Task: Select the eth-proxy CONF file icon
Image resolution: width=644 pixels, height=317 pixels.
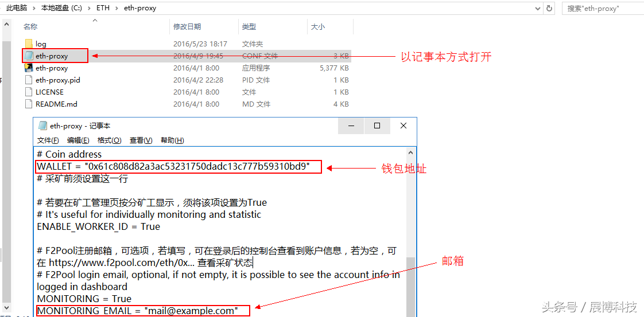Action: tap(29, 56)
